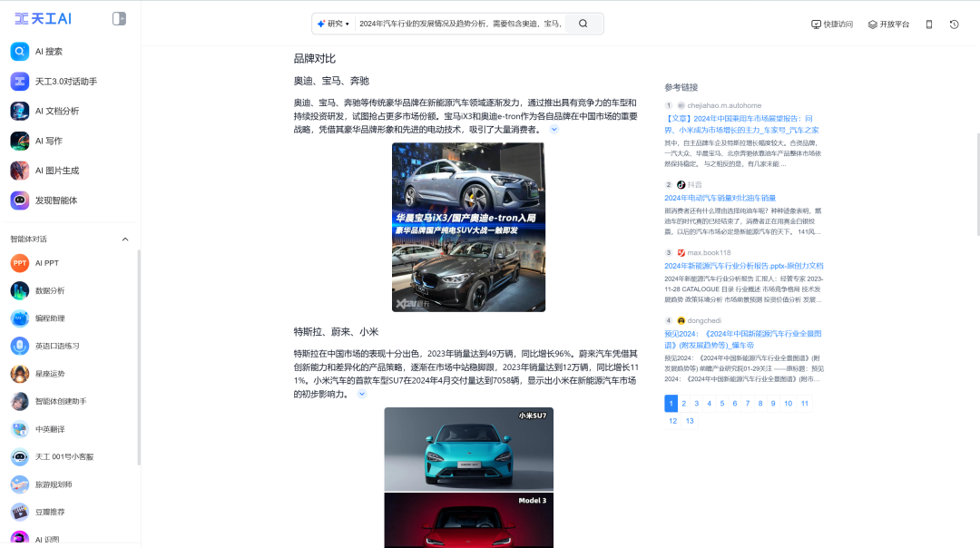Open link 2024年电动汽车销量对比油车销量
Viewport: 980px width, 548px height.
[720, 198]
